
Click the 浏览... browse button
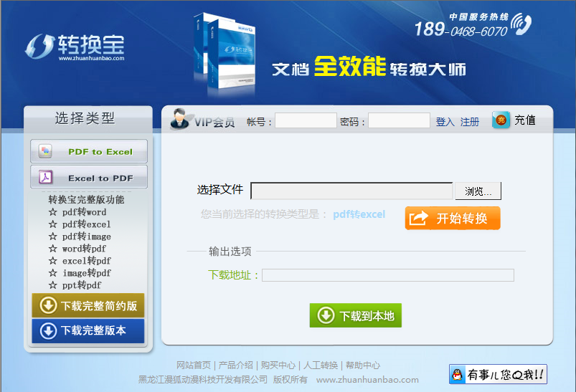click(x=478, y=191)
